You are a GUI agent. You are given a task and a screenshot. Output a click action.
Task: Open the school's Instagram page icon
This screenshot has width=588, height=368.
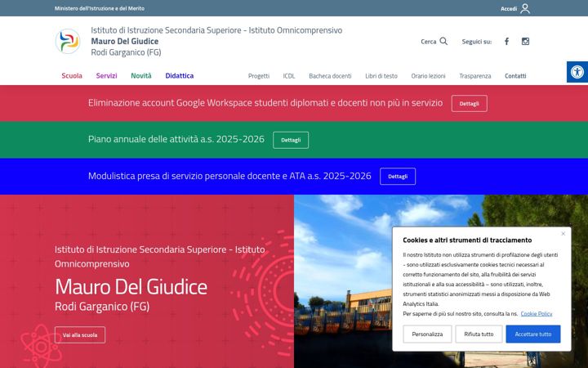point(525,42)
